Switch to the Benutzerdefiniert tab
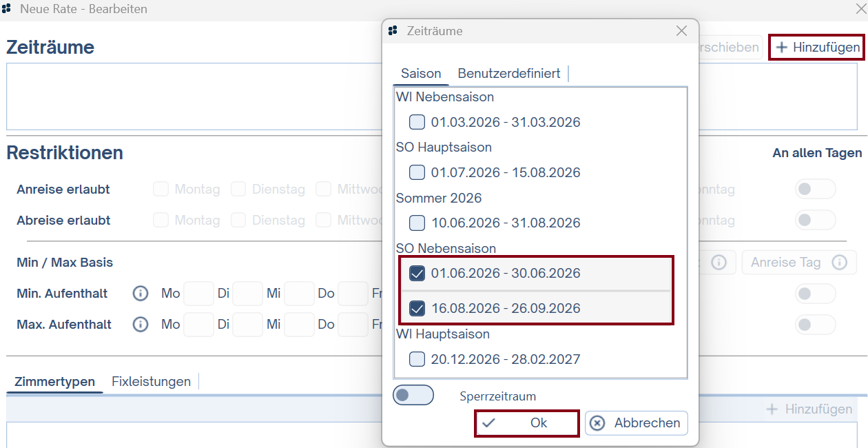Viewport: 868px width, 448px height. point(509,73)
